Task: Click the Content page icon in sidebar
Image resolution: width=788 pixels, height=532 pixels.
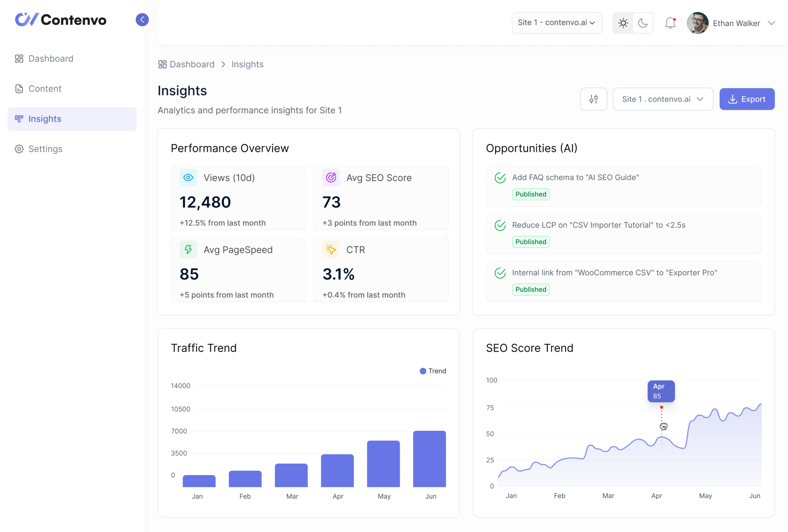Action: [19, 88]
